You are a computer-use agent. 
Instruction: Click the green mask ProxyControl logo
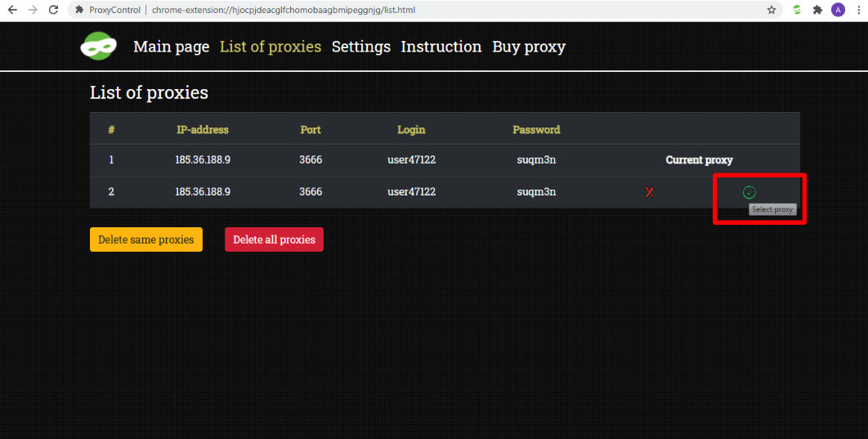point(99,46)
